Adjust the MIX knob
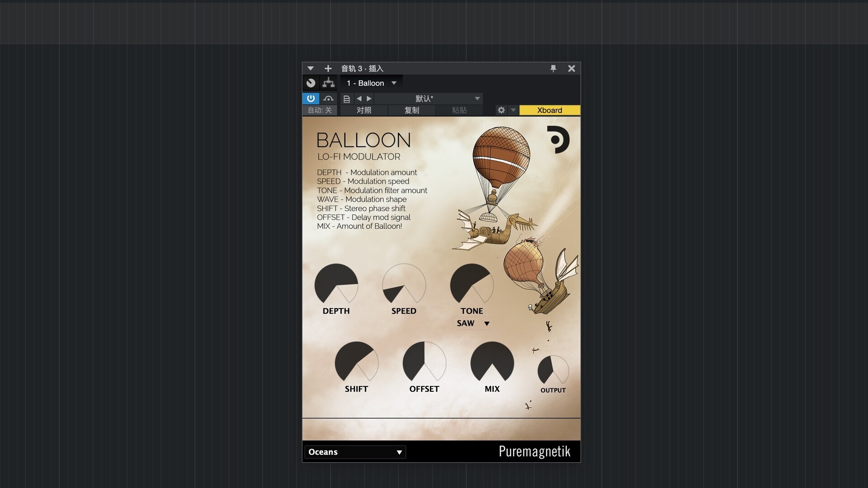 coord(492,362)
